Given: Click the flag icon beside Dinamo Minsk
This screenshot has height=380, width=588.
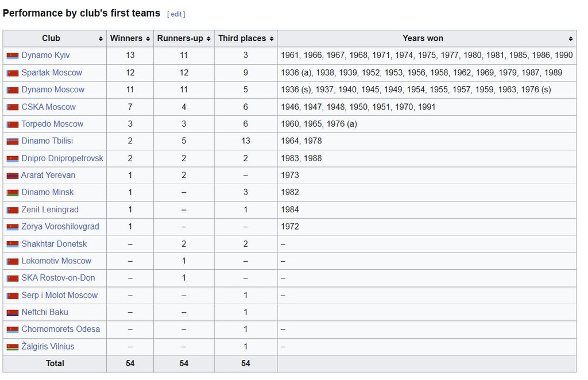Looking at the screenshot, I should [x=13, y=193].
